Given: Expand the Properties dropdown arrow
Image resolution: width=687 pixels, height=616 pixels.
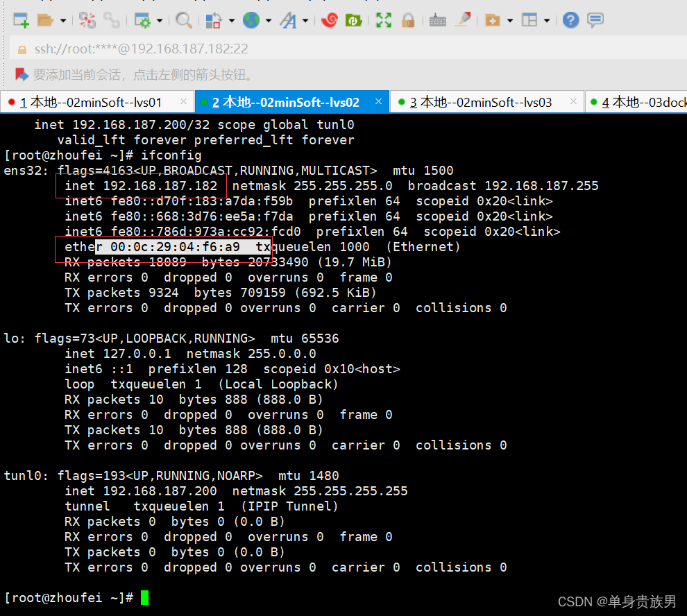Looking at the screenshot, I should [x=160, y=21].
